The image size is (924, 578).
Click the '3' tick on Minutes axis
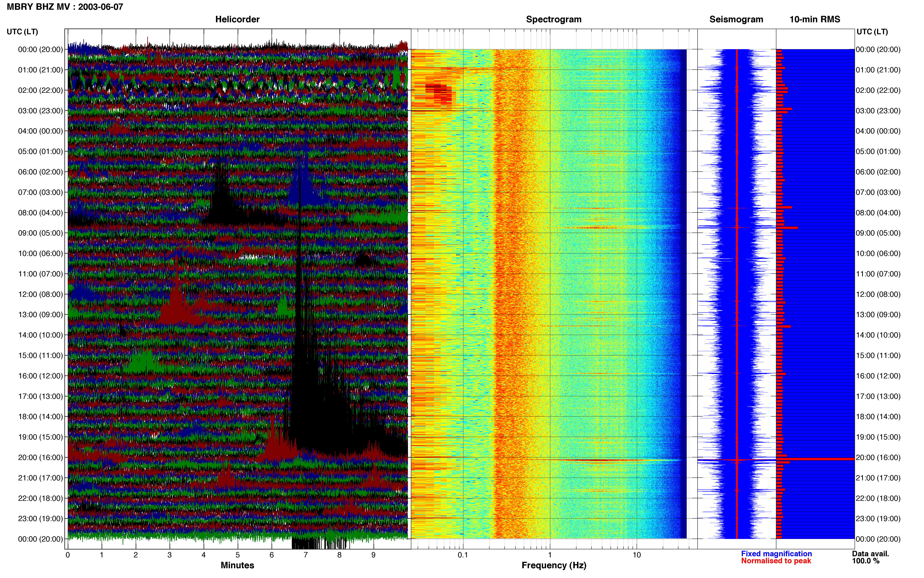pos(170,555)
